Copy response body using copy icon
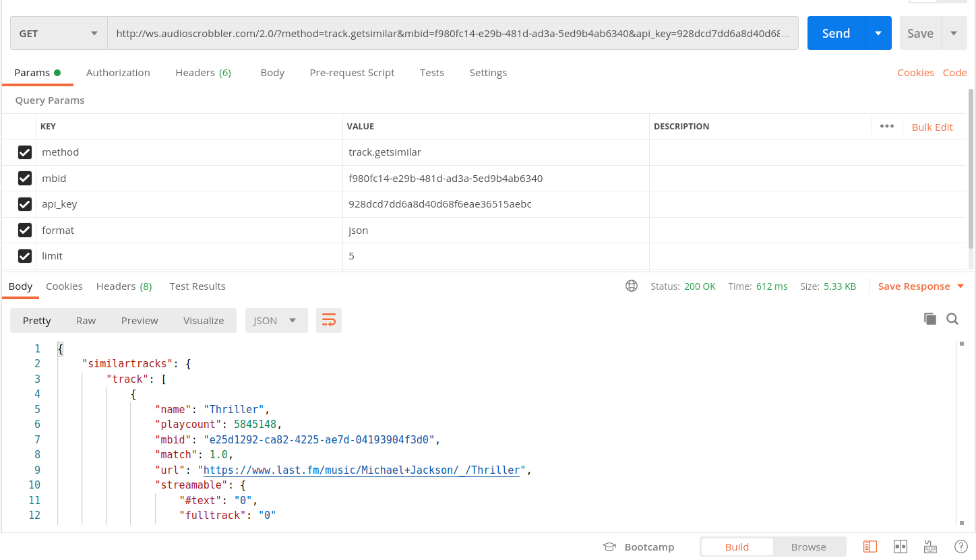This screenshot has height=560, width=976. (x=930, y=319)
